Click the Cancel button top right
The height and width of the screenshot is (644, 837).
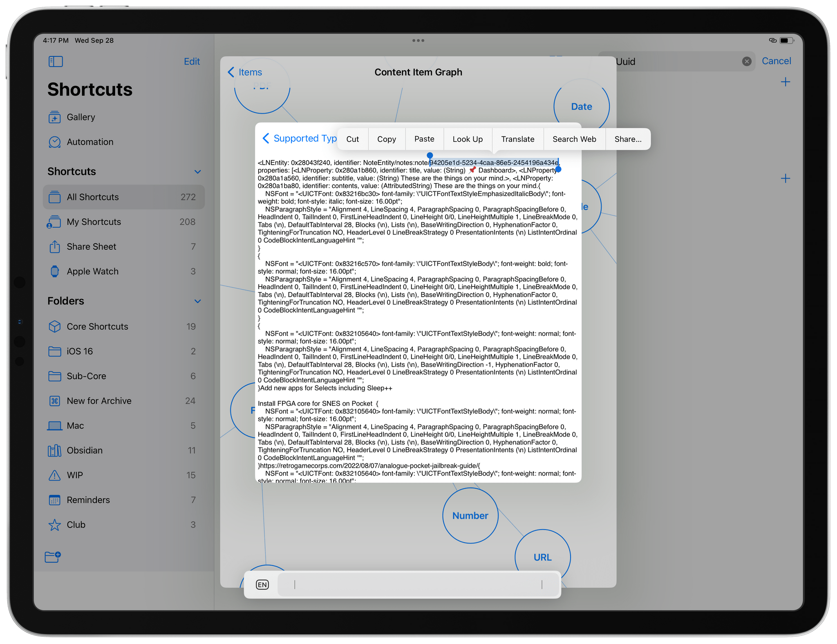pyautogui.click(x=777, y=61)
